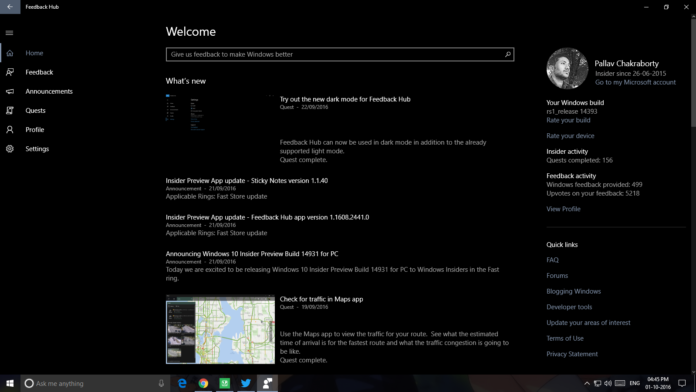Open Announcements megaphone icon

[10, 91]
